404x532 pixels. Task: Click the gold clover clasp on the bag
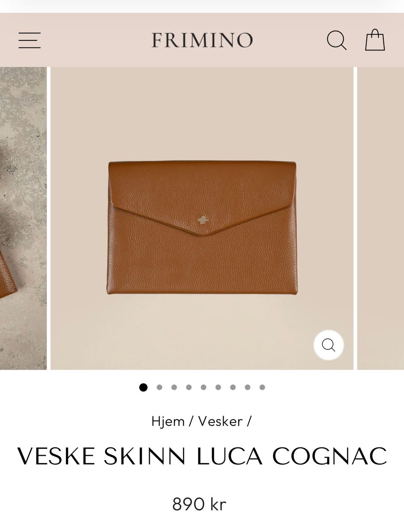(203, 220)
